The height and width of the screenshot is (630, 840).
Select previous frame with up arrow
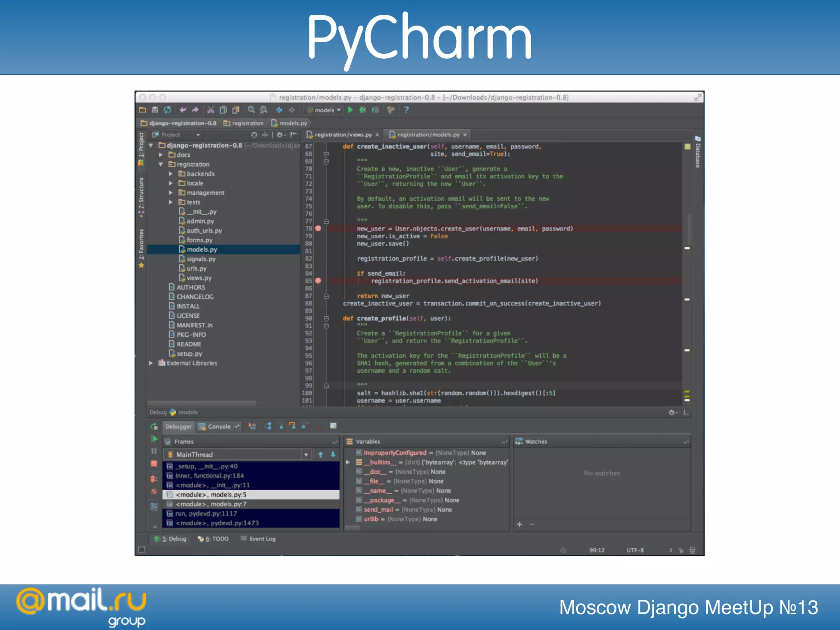tap(321, 454)
